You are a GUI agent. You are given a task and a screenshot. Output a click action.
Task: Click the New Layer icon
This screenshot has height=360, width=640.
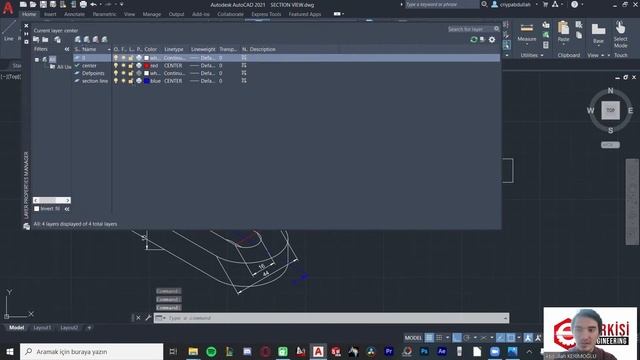[78, 40]
